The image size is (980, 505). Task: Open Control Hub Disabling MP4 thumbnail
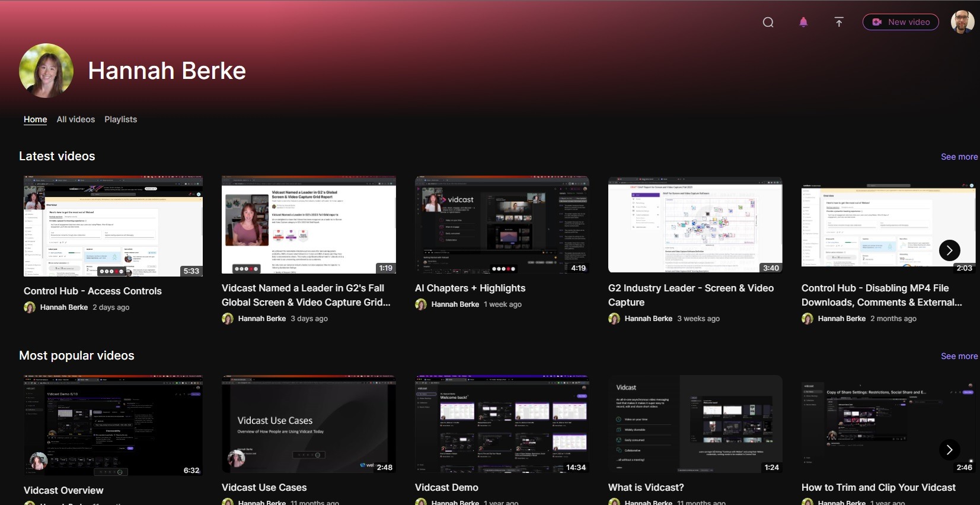click(889, 224)
